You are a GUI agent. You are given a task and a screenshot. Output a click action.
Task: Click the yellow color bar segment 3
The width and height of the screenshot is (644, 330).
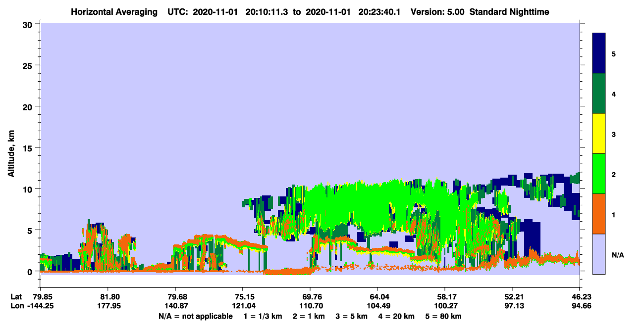(x=599, y=134)
